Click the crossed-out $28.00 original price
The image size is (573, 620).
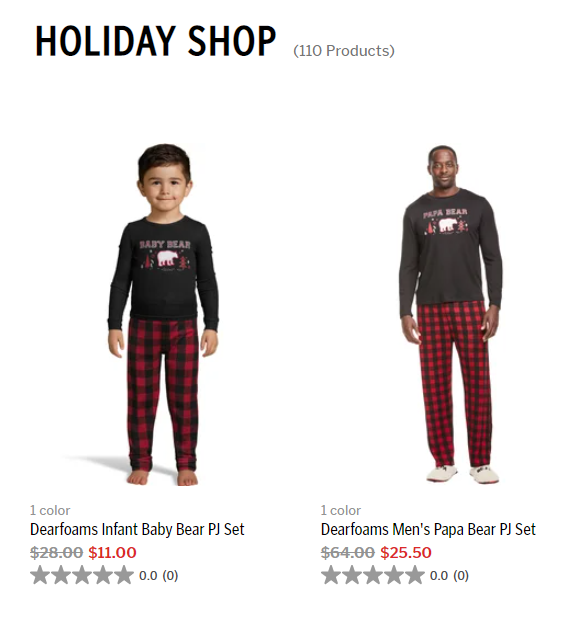coord(57,552)
